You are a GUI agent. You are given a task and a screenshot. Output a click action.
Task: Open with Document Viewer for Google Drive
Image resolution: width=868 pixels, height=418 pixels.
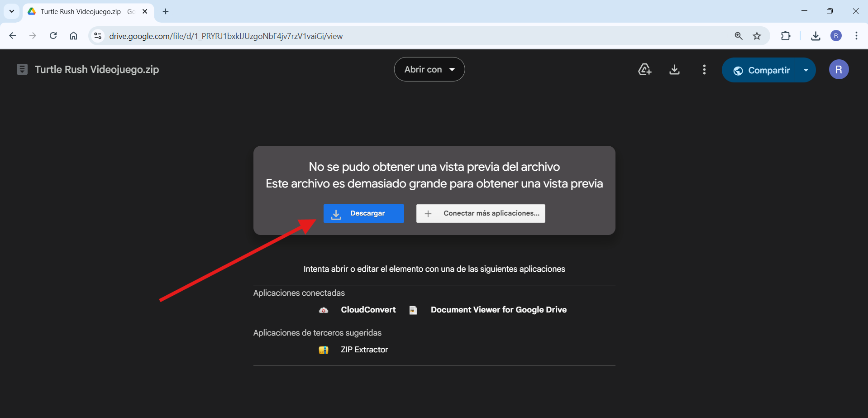point(499,310)
